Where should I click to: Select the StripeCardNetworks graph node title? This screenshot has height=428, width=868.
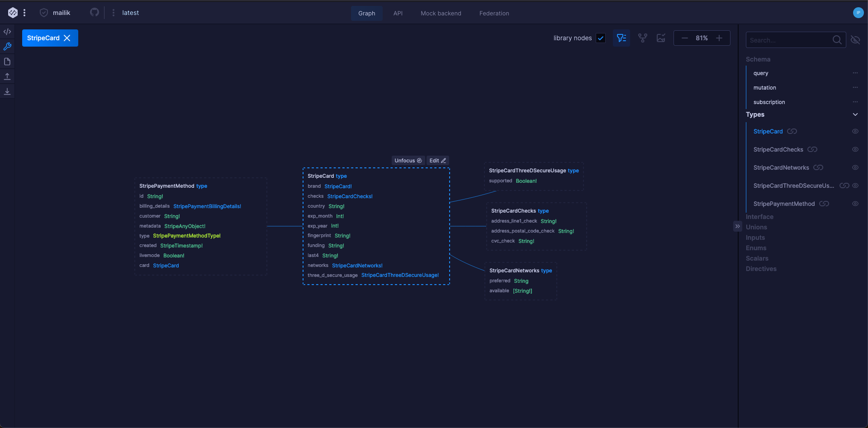(x=514, y=271)
